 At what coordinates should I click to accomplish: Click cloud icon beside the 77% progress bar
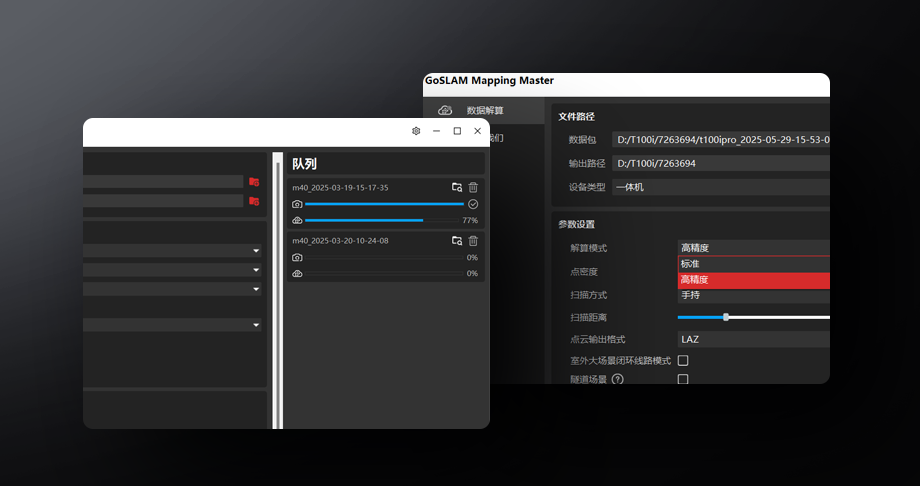pyautogui.click(x=297, y=221)
